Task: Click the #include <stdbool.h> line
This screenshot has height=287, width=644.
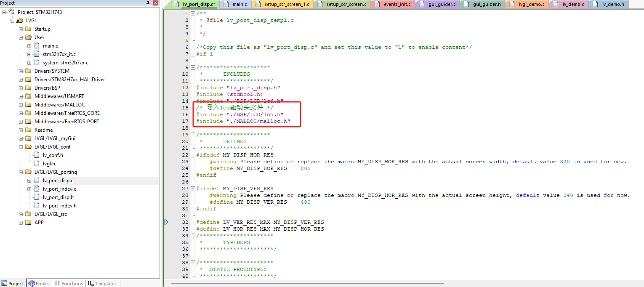Action: pyautogui.click(x=230, y=94)
